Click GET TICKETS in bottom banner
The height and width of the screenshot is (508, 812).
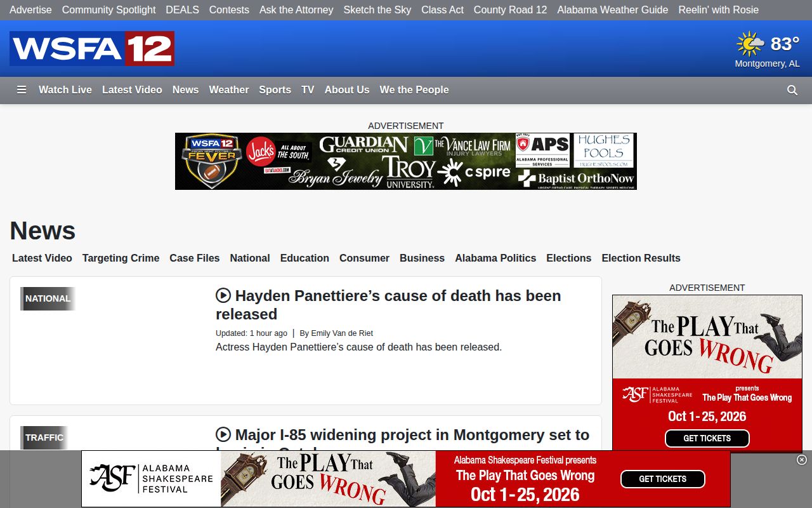pos(663,479)
